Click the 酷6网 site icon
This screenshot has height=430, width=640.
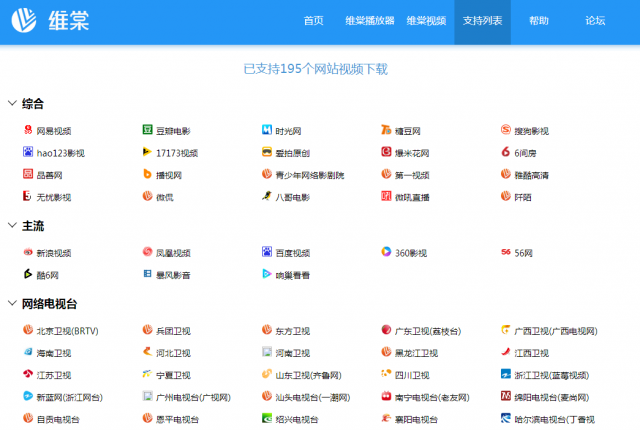(x=28, y=274)
